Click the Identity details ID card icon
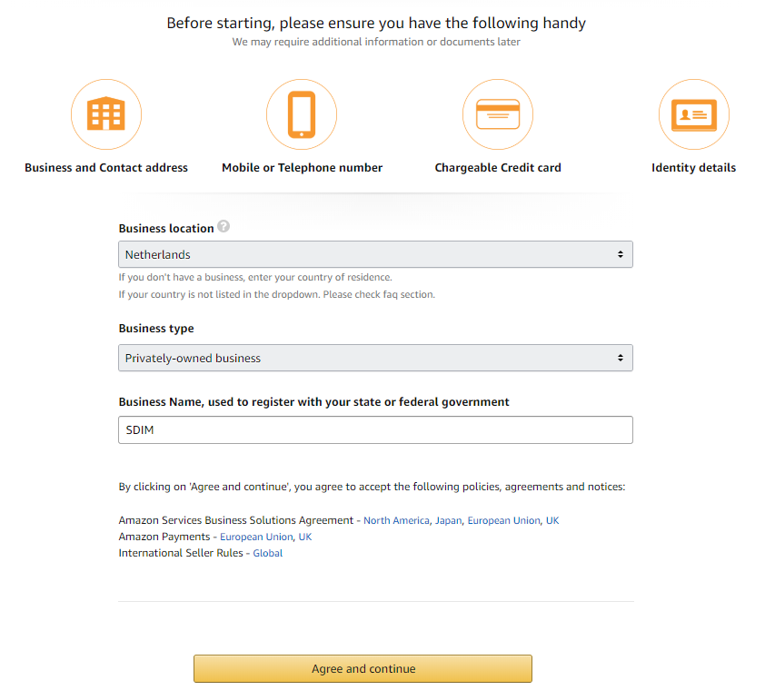The width and height of the screenshot is (765, 700). (x=693, y=114)
